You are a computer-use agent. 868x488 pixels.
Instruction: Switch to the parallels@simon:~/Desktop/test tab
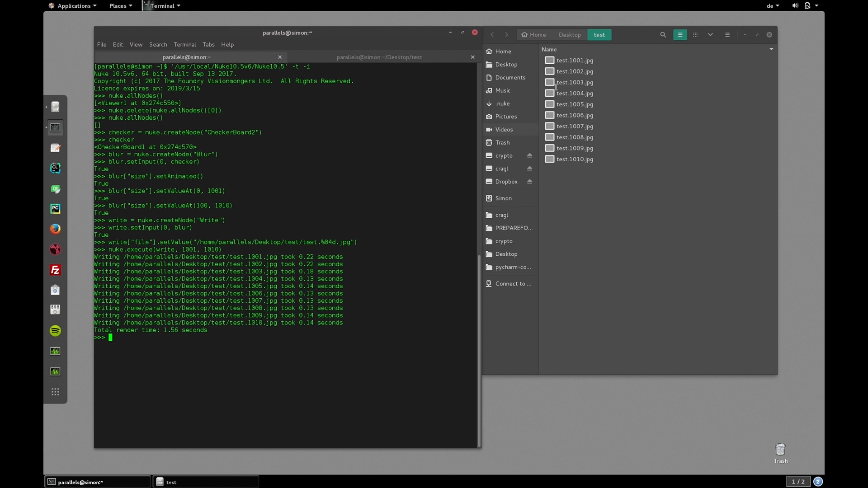click(x=379, y=57)
